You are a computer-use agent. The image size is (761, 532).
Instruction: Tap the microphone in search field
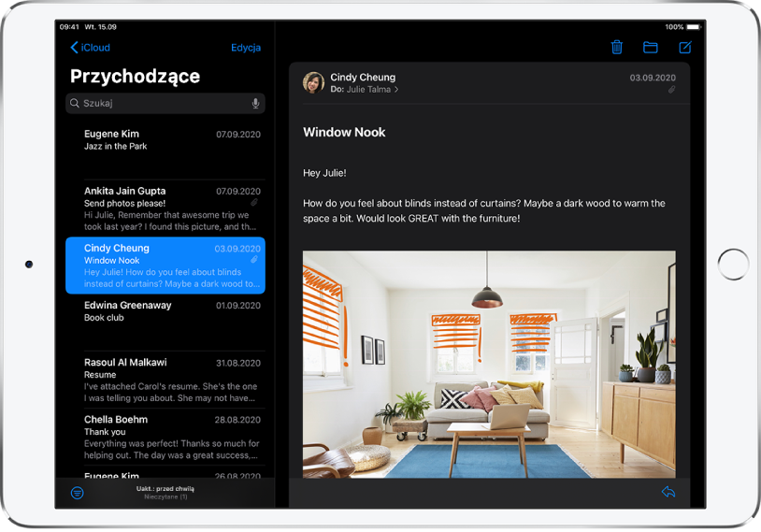tap(255, 103)
